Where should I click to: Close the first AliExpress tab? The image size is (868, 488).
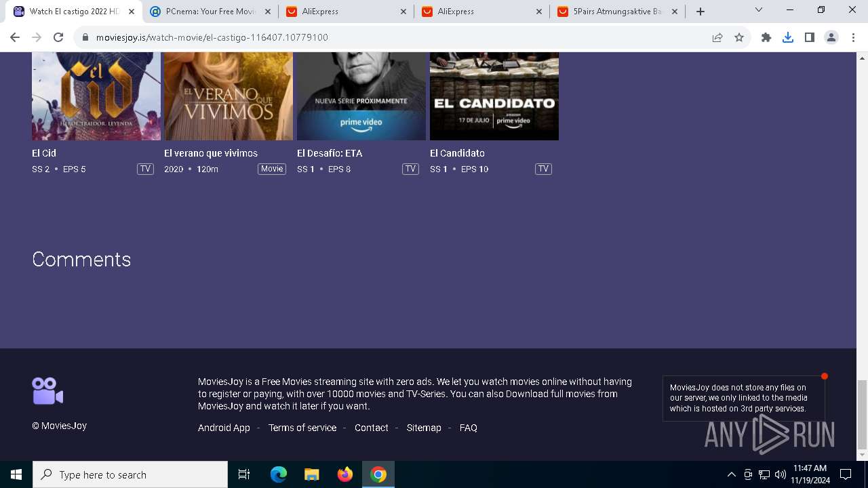pos(403,12)
